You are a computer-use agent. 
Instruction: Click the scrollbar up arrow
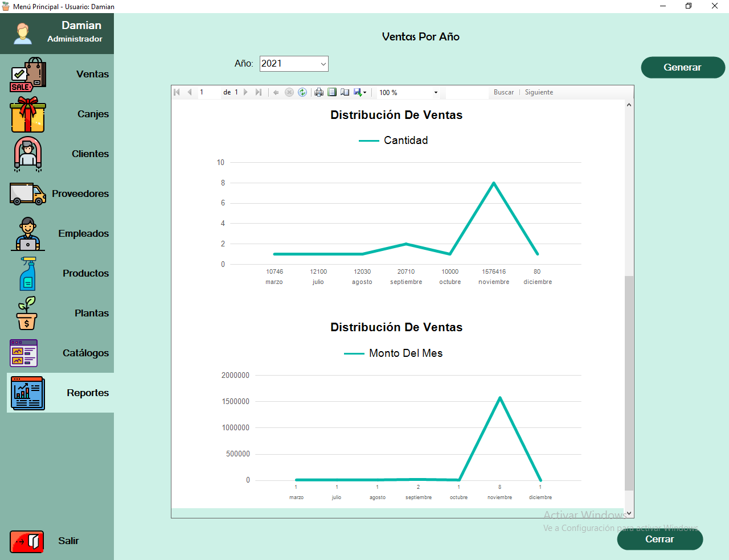click(629, 105)
